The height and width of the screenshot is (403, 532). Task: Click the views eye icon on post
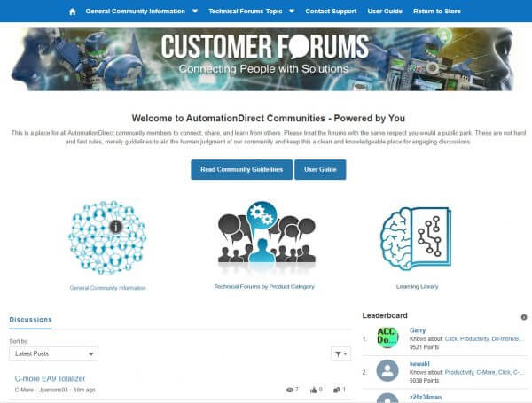[x=289, y=390]
